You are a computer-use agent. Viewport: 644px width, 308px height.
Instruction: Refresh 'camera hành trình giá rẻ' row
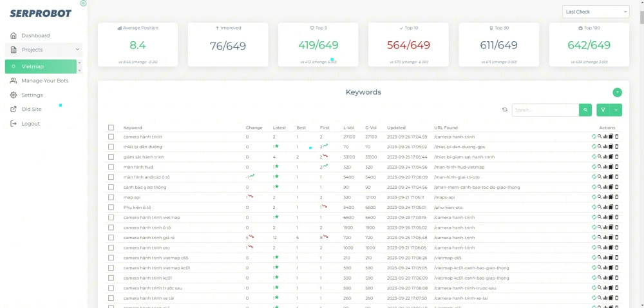point(594,237)
